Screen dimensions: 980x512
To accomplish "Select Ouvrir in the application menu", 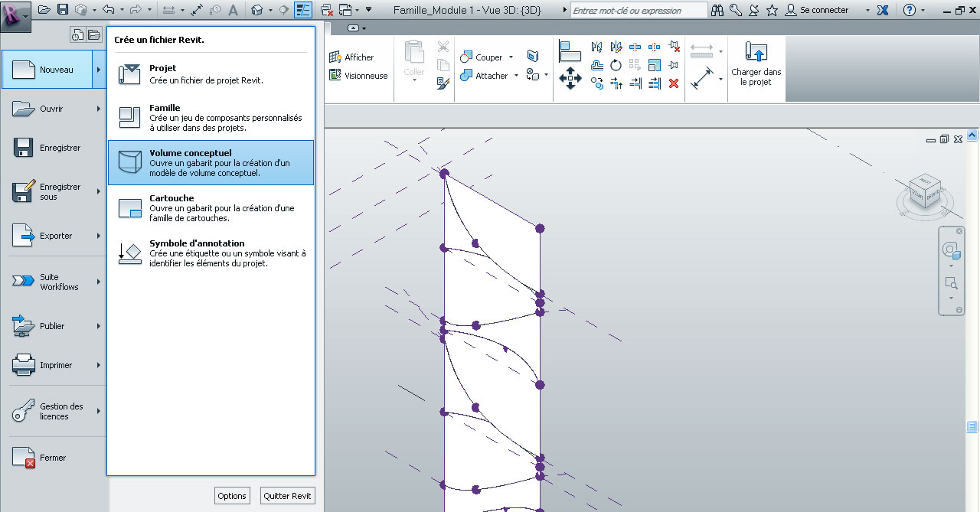I will click(52, 109).
